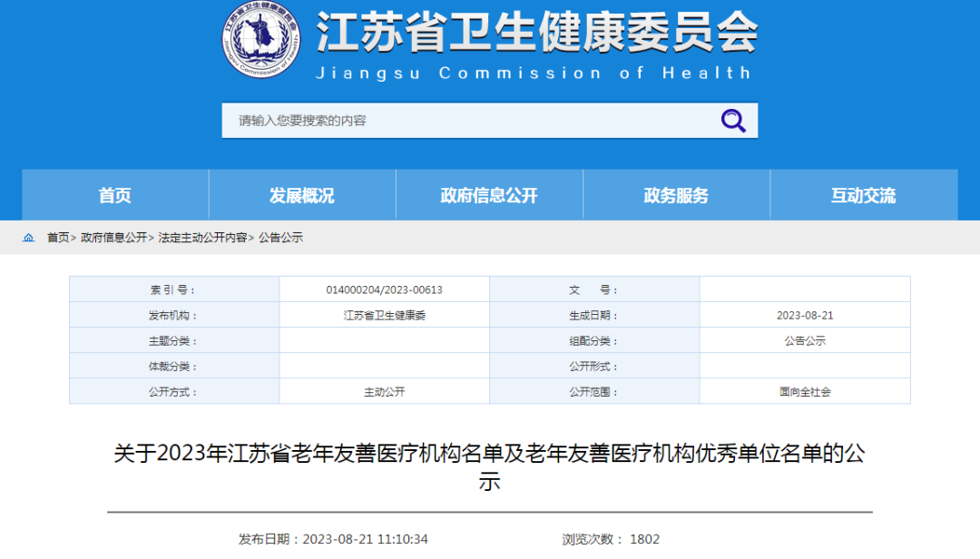Click the Jiangsu Commission of Health emblem logo

(261, 40)
